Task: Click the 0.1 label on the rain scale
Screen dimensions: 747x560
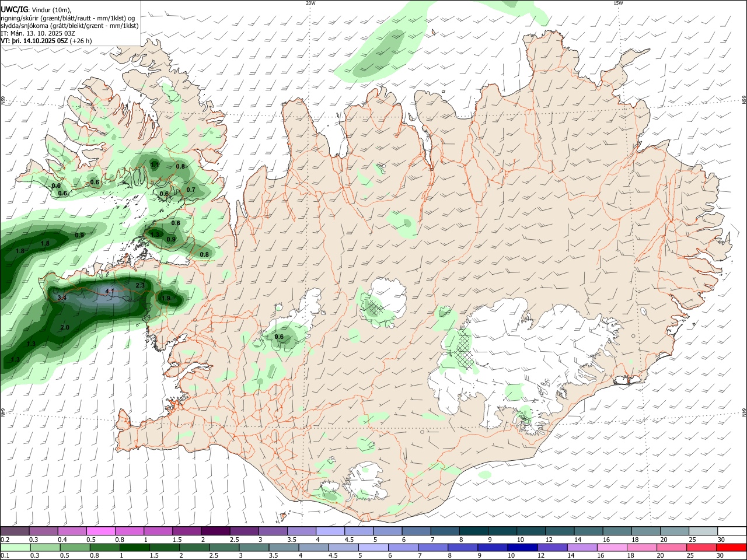Action: tap(5, 556)
